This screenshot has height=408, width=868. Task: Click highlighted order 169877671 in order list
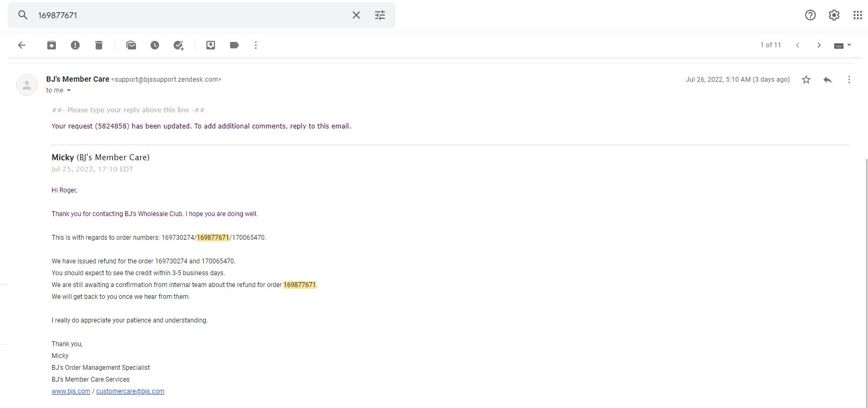tap(213, 238)
